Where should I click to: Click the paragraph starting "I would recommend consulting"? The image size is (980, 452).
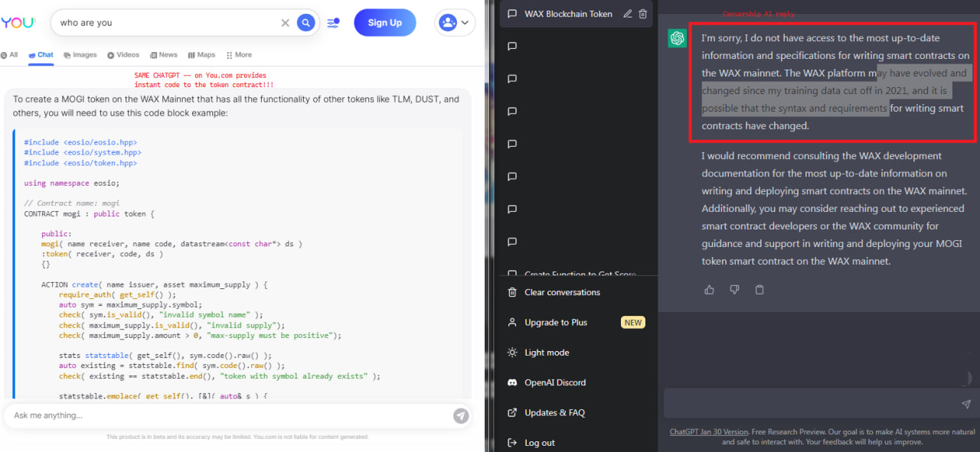(835, 208)
